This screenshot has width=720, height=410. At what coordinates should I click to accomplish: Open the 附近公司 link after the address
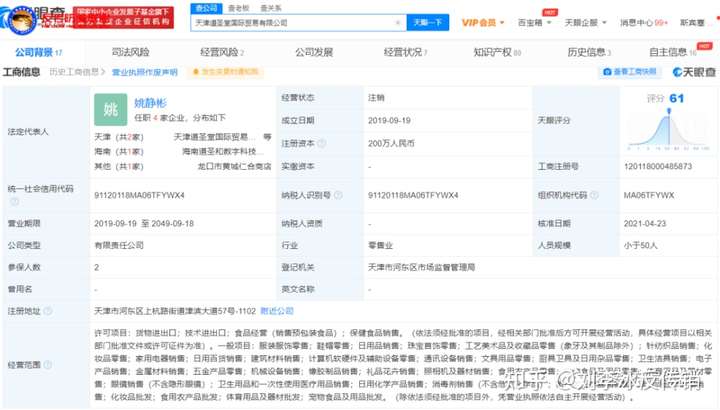click(277, 311)
